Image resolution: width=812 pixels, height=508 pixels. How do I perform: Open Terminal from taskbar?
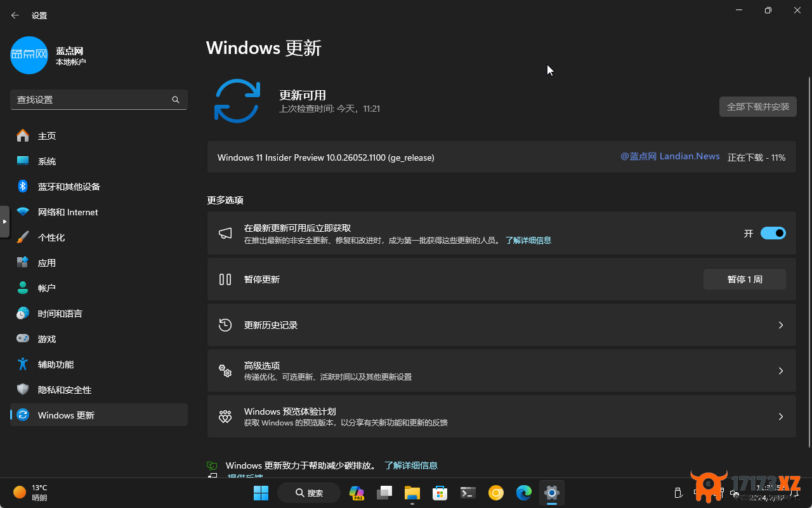[x=468, y=493]
